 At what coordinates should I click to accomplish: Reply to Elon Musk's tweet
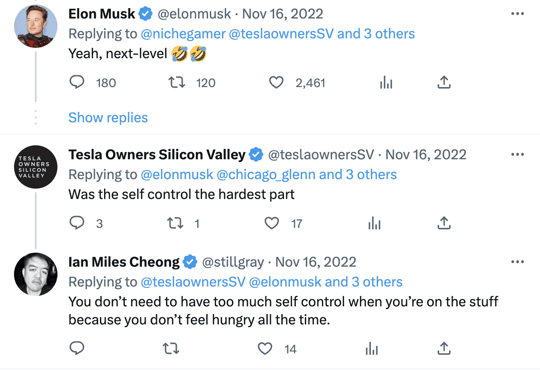77,82
